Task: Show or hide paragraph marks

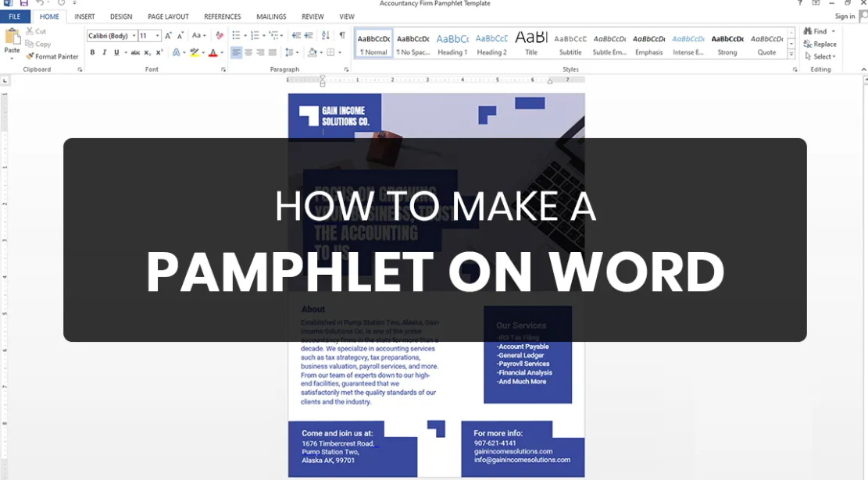Action: pyautogui.click(x=342, y=36)
